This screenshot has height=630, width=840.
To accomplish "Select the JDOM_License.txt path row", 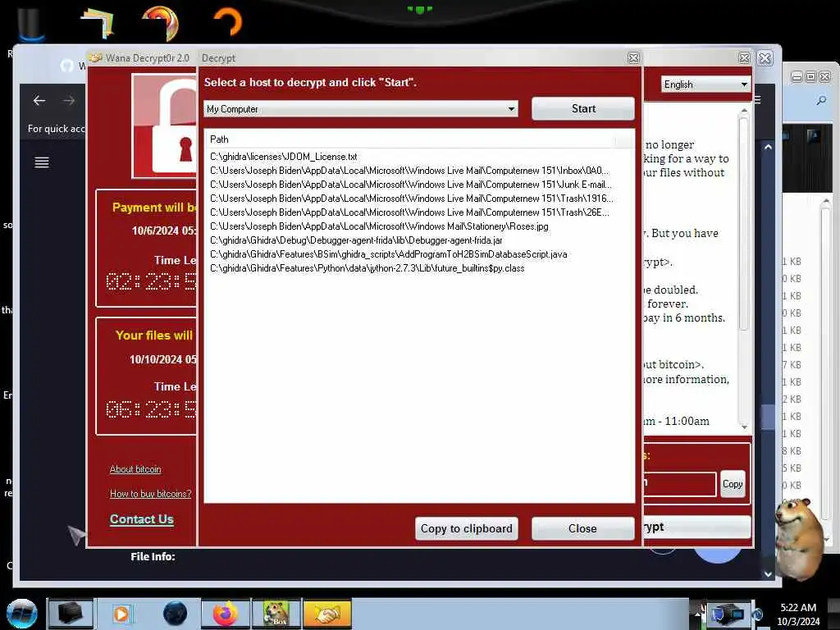I will (x=283, y=157).
